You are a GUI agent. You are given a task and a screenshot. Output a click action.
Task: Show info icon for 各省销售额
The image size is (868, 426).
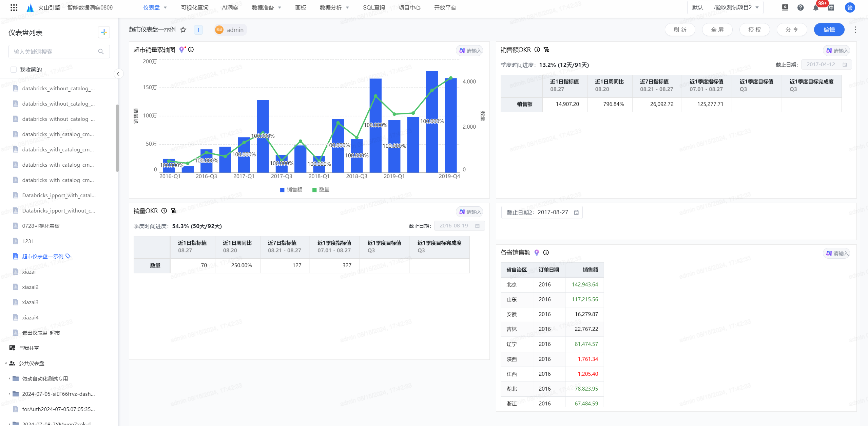coord(546,253)
